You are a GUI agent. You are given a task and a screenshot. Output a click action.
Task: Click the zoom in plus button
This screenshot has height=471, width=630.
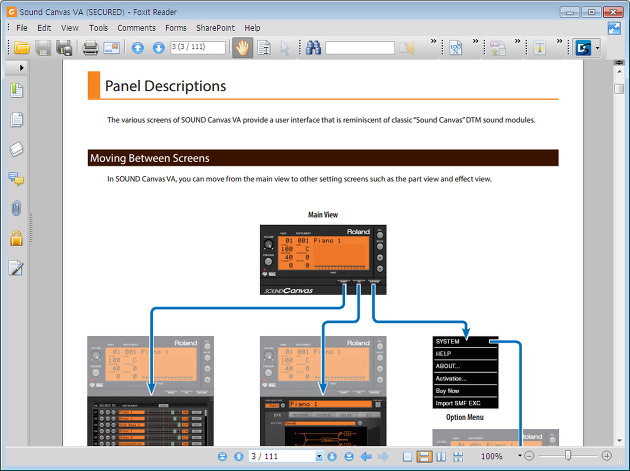[607, 456]
